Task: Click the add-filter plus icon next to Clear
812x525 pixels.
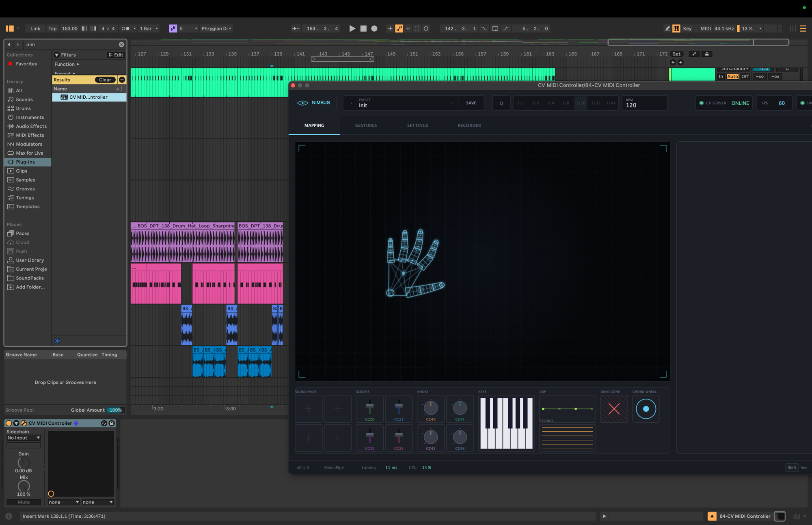Action: pyautogui.click(x=122, y=80)
